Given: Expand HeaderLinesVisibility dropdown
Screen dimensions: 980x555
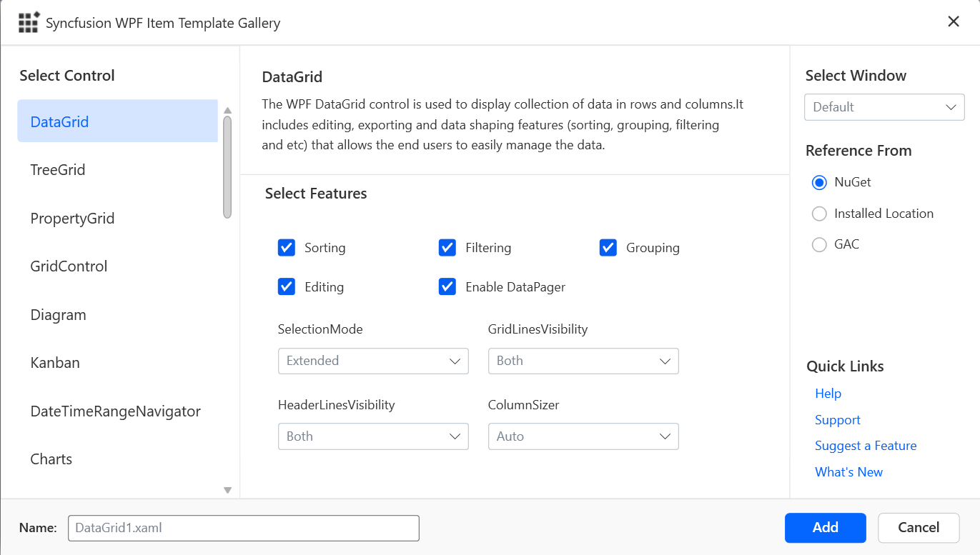Looking at the screenshot, I should 373,436.
